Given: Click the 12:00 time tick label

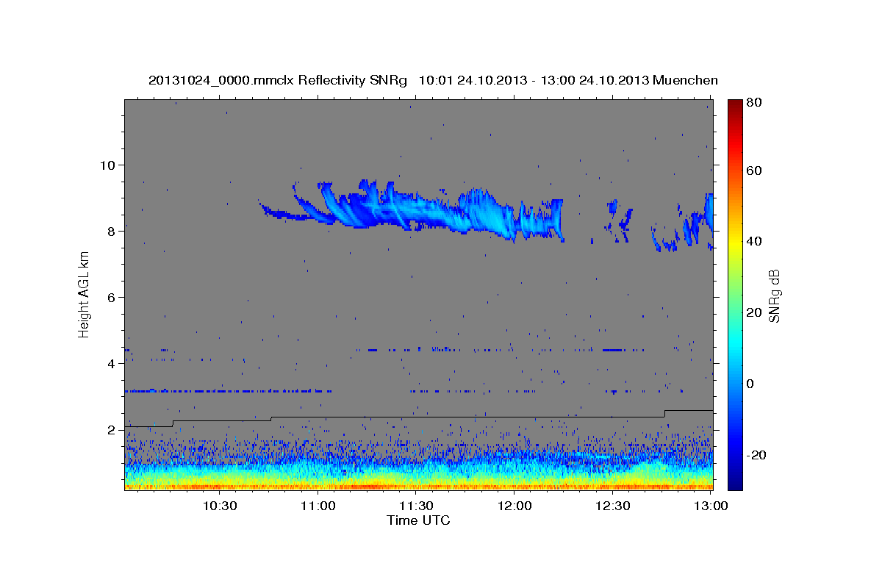Looking at the screenshot, I should click(x=514, y=506).
